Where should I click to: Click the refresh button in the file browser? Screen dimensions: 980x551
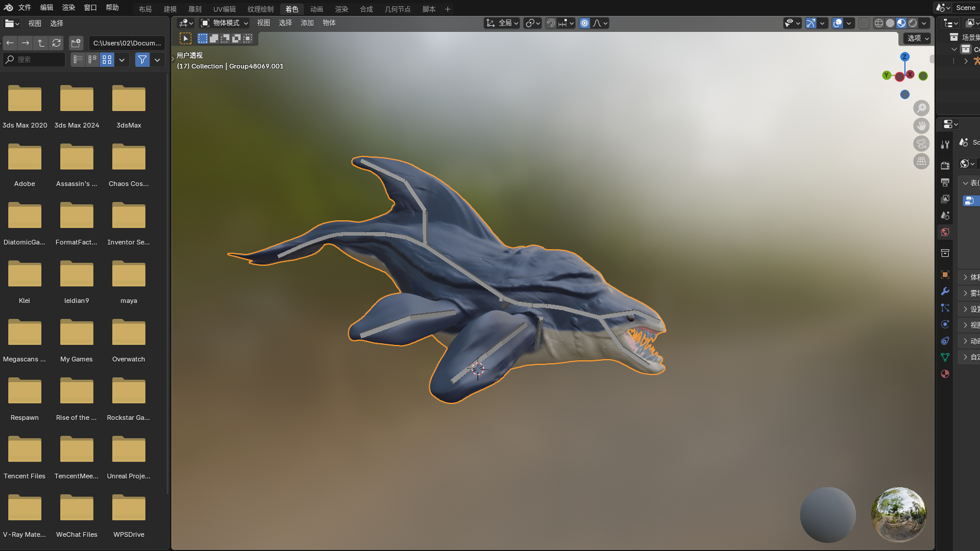(x=56, y=43)
